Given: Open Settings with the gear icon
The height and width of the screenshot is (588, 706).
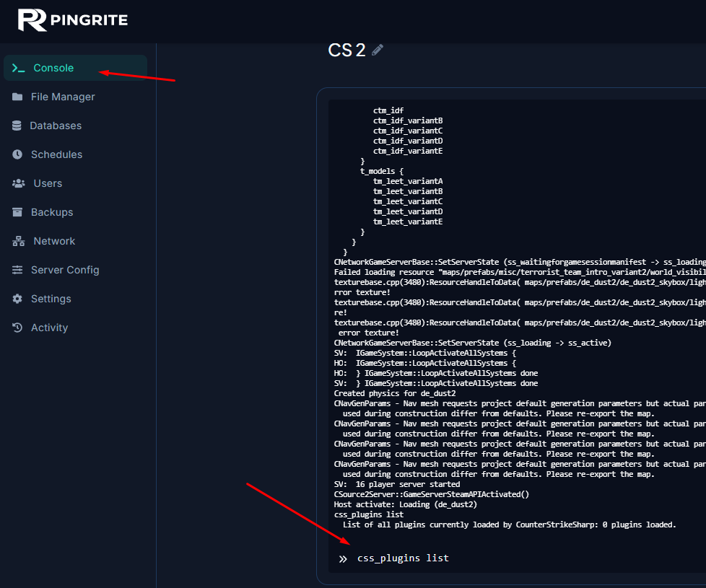Looking at the screenshot, I should pos(19,299).
